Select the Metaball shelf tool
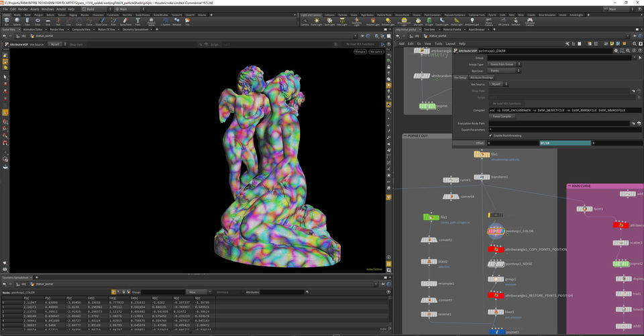 (176, 21)
